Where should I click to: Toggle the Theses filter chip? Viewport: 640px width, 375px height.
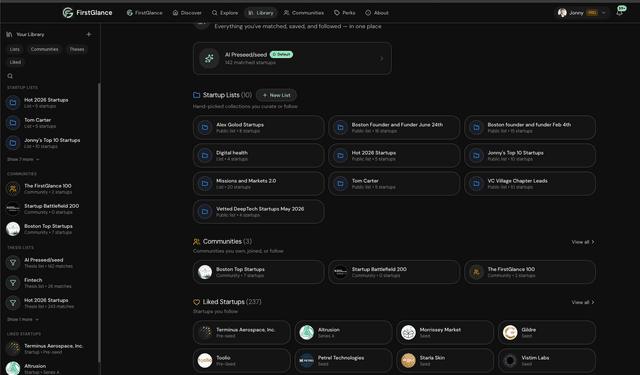pyautogui.click(x=77, y=49)
